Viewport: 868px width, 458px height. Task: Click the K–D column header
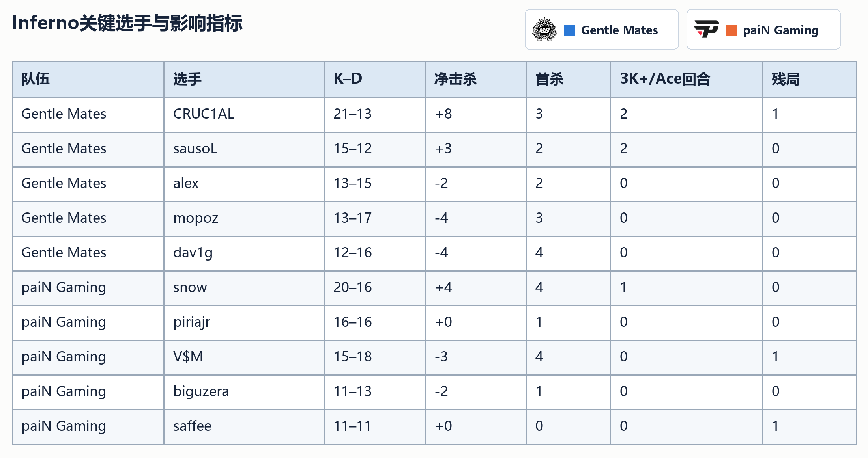point(374,79)
